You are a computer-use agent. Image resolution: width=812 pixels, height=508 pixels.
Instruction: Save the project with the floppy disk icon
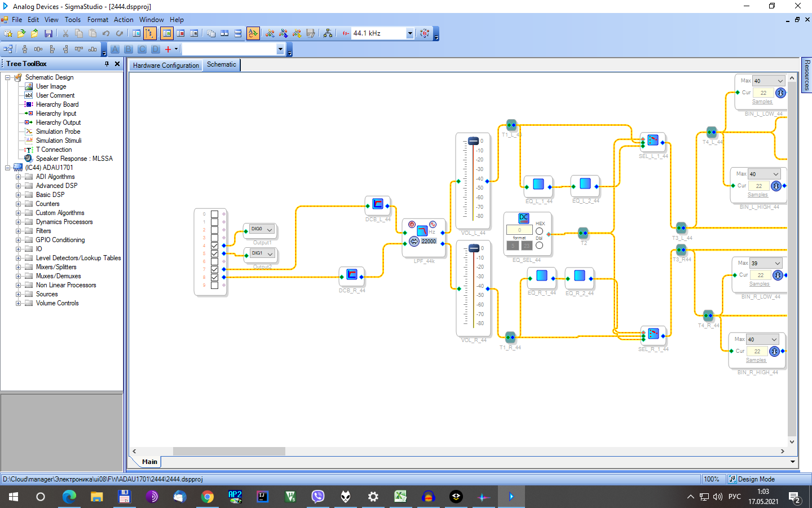point(48,33)
